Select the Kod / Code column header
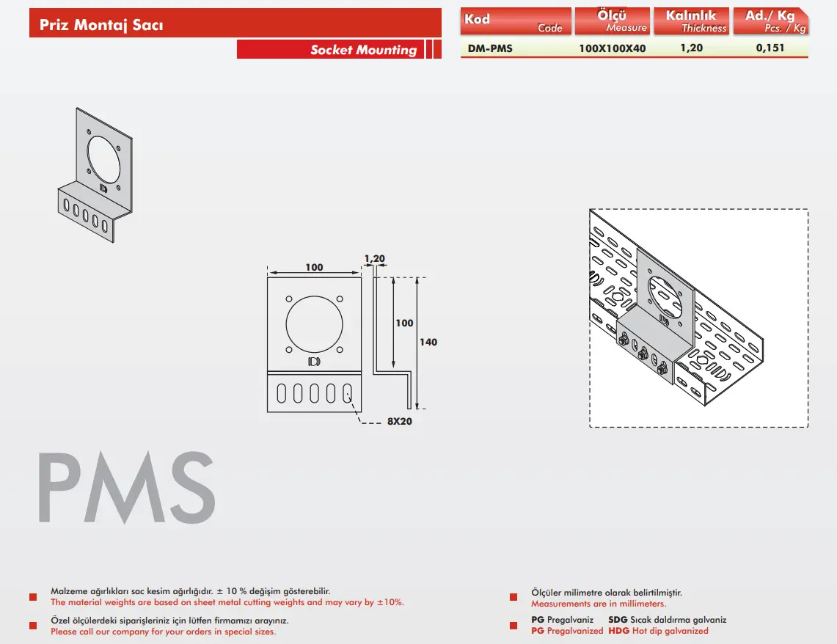Screen dimensions: 837x644 (x=515, y=22)
